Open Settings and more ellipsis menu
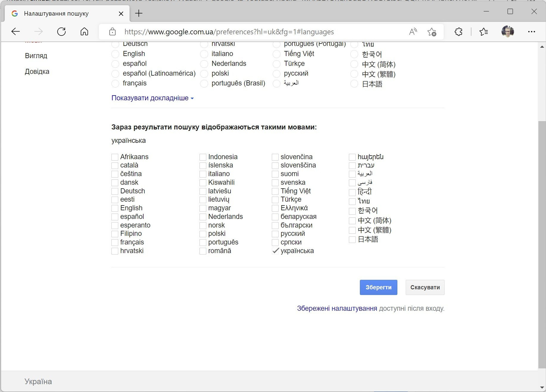This screenshot has height=392, width=546. point(531,32)
